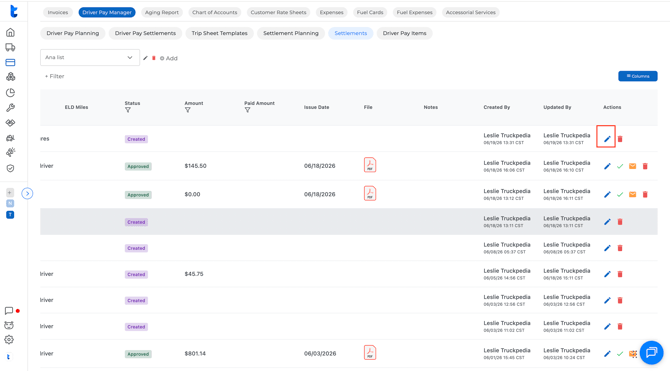Viewport: 670px width, 371px height.
Task: Click green checkmark on $801.14 settlement
Action: click(620, 354)
